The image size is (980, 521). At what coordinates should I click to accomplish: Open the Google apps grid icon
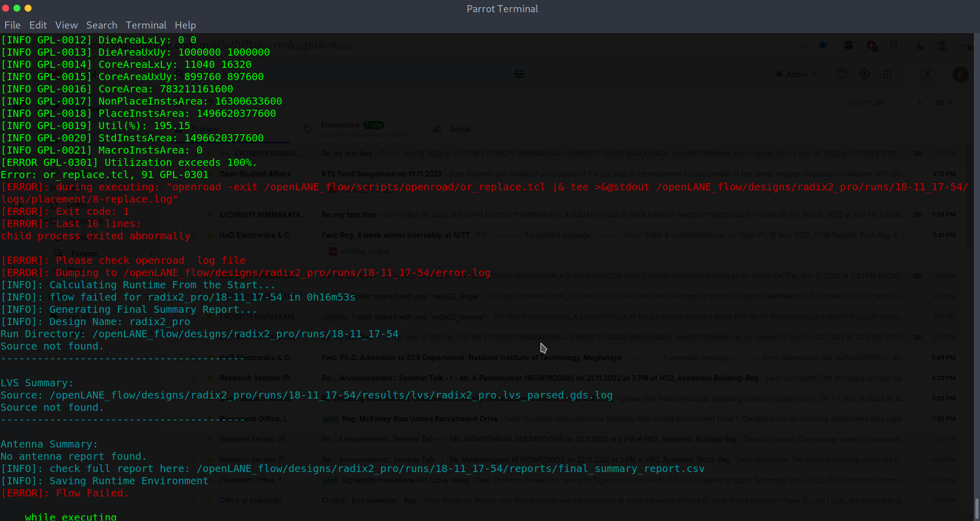(888, 74)
